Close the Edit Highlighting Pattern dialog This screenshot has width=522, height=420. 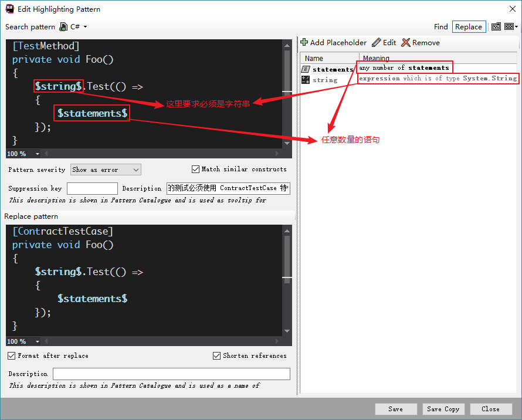click(x=513, y=9)
